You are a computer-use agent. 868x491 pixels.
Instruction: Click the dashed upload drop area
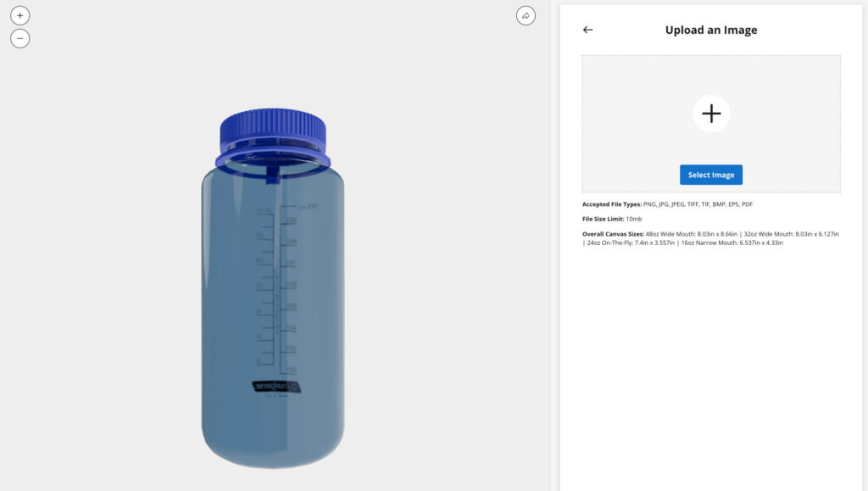(711, 124)
